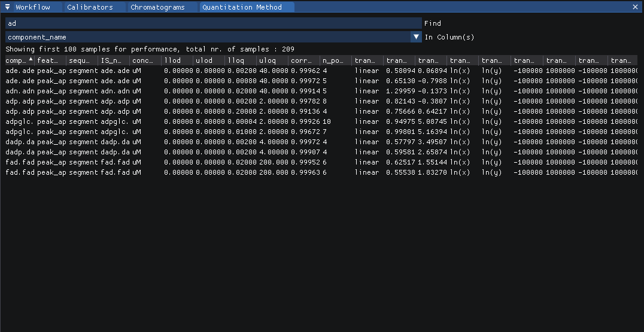Select correlation value 0.99782
Screen dimensions: 644x332
[305, 101]
